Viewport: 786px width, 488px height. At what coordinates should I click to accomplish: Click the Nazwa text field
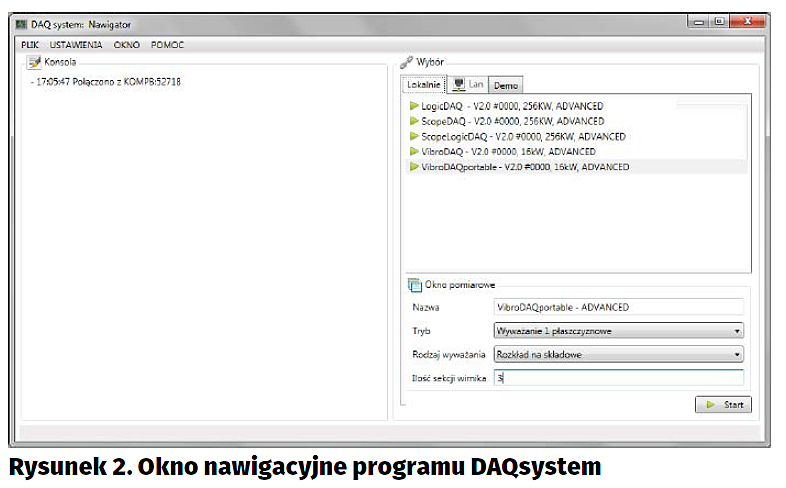click(619, 307)
